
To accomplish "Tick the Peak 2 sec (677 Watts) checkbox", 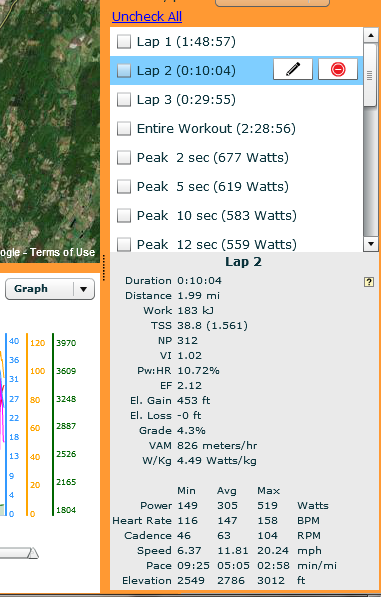I will point(124,157).
